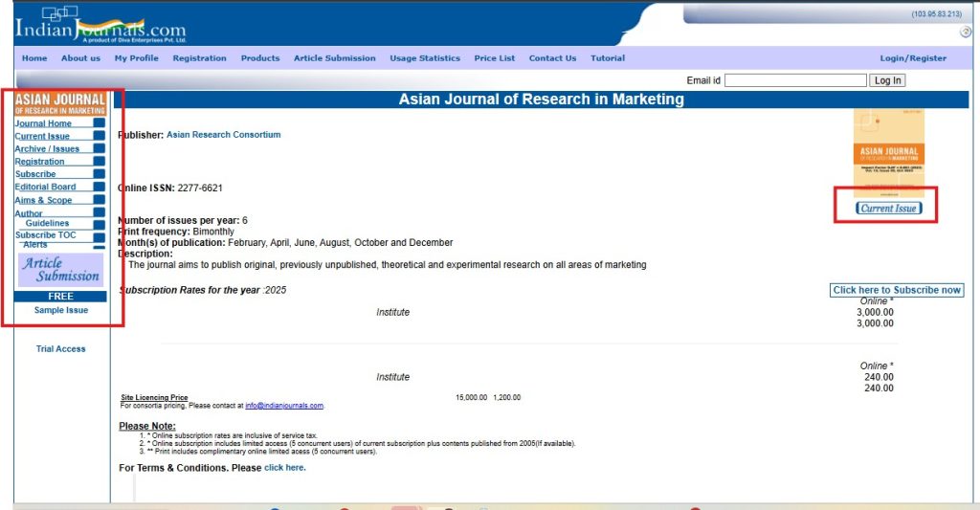This screenshot has width=980, height=510.
Task: Click blue square beside sidebar Registration
Action: [99, 162]
